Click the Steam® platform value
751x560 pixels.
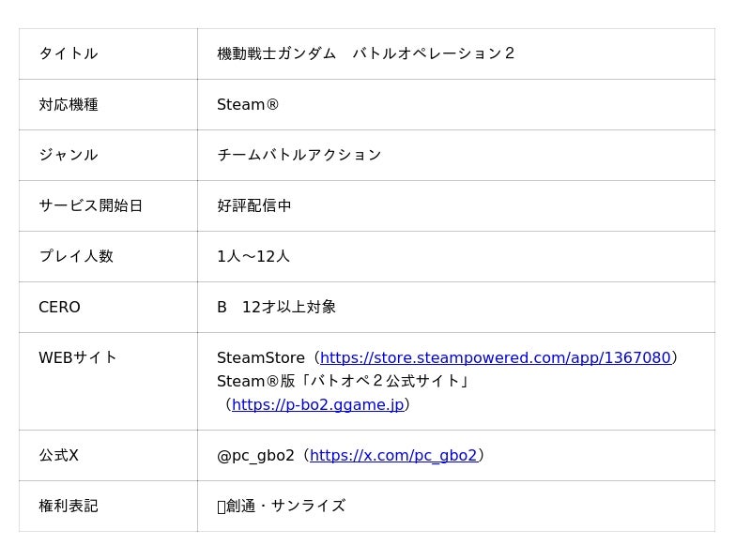(x=248, y=104)
